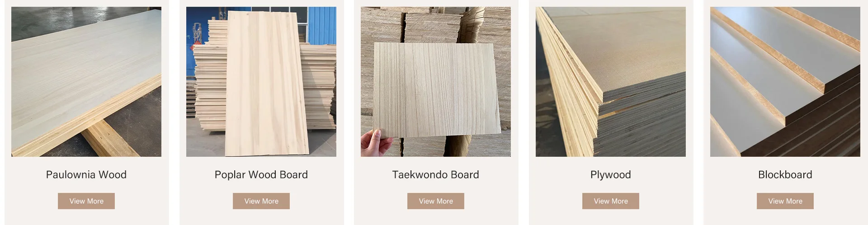
Task: Click the Poplar Wood Board title
Action: 261,175
